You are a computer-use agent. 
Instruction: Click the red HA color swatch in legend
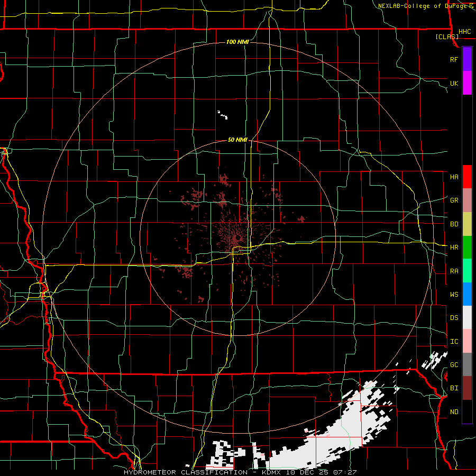[x=467, y=177]
